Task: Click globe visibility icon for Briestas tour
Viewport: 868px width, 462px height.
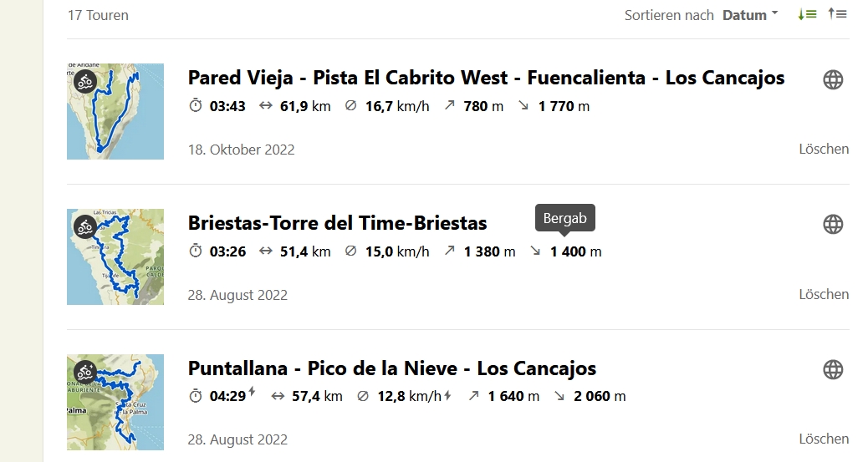Action: pos(833,225)
